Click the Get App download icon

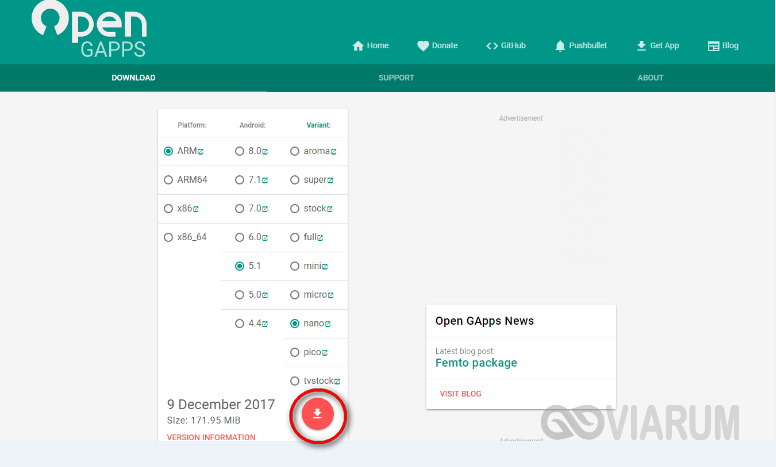[x=641, y=46]
